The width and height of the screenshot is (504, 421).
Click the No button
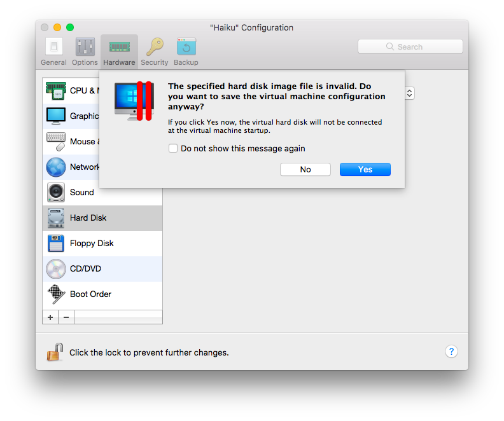pos(305,169)
